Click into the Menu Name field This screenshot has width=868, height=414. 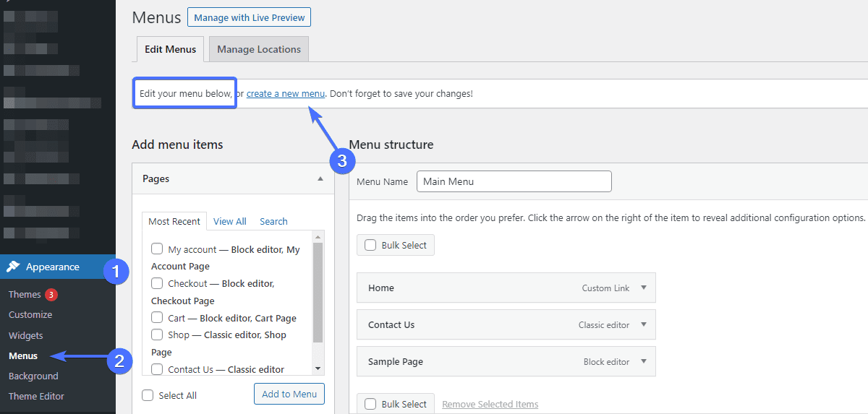(514, 181)
